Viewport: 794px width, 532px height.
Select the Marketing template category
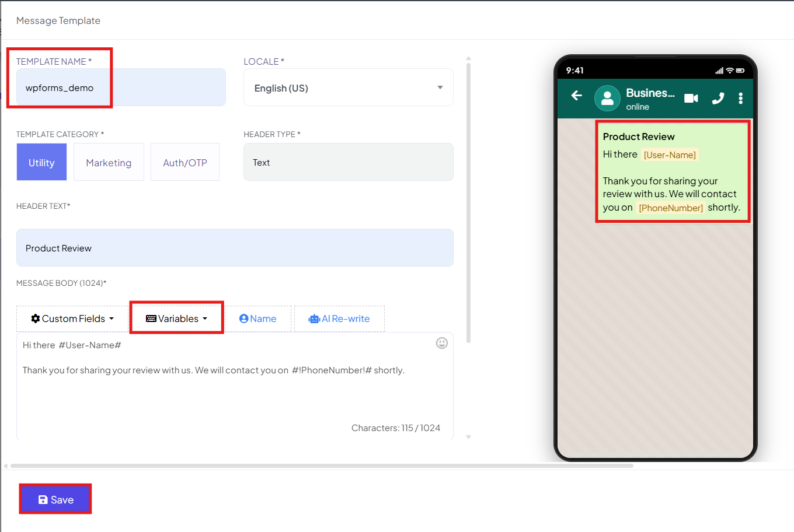pos(109,162)
